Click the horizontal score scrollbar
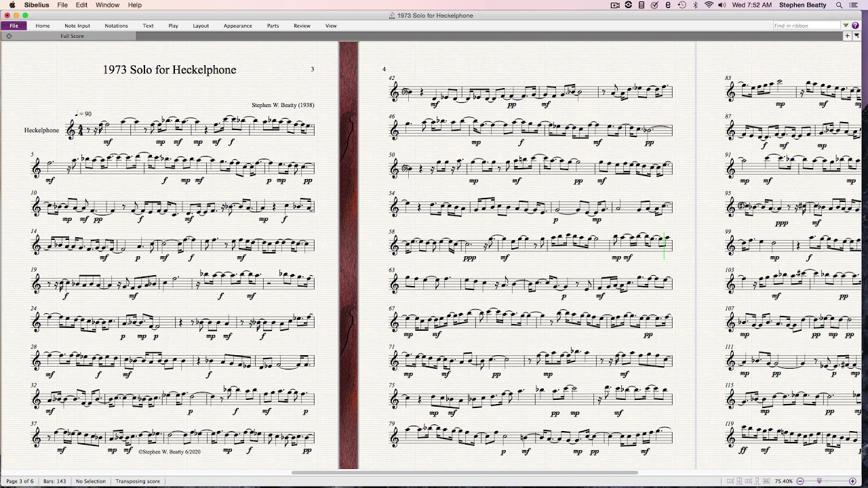 click(x=465, y=472)
